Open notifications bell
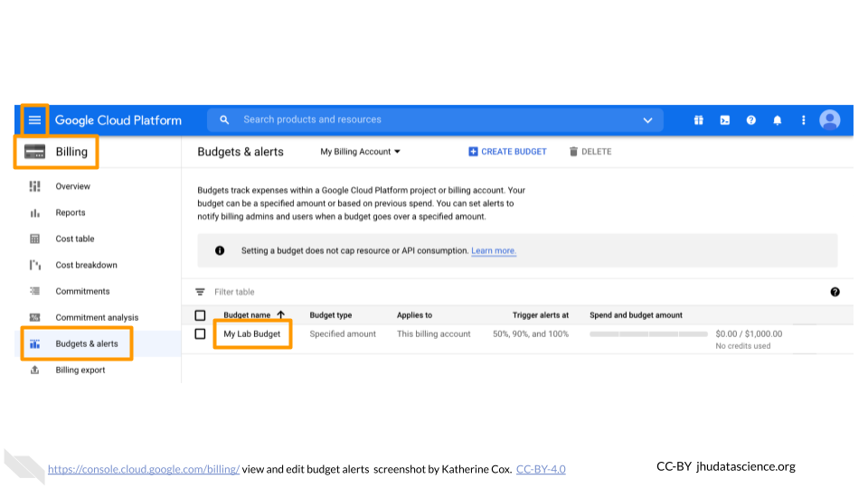Image resolution: width=868 pixels, height=488 pixels. [778, 120]
